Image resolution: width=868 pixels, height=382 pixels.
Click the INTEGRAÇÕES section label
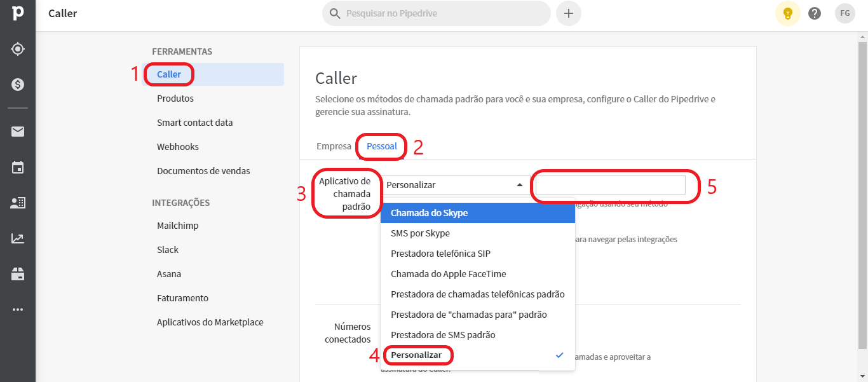(180, 203)
